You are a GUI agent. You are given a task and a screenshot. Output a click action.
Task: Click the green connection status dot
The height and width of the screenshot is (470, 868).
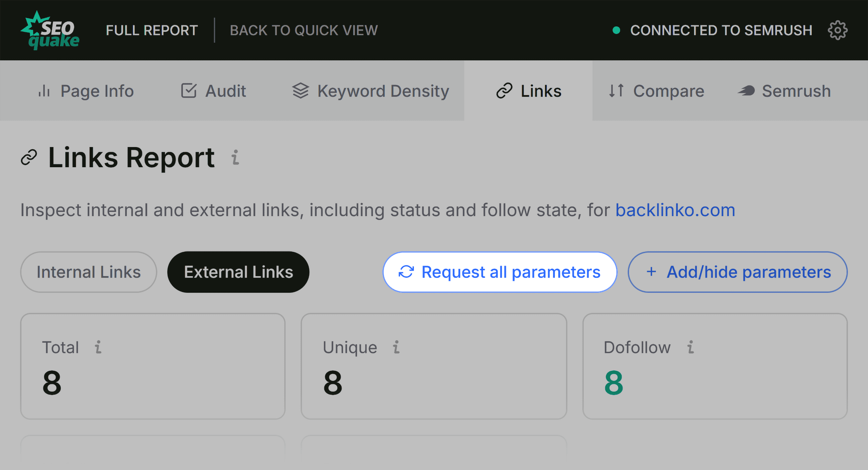(616, 31)
